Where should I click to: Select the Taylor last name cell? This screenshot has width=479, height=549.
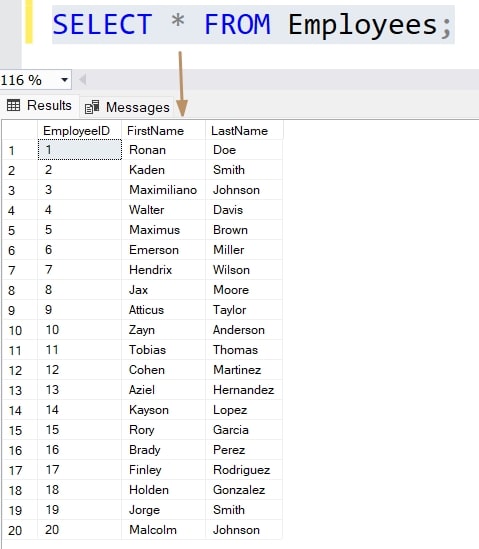pyautogui.click(x=244, y=310)
